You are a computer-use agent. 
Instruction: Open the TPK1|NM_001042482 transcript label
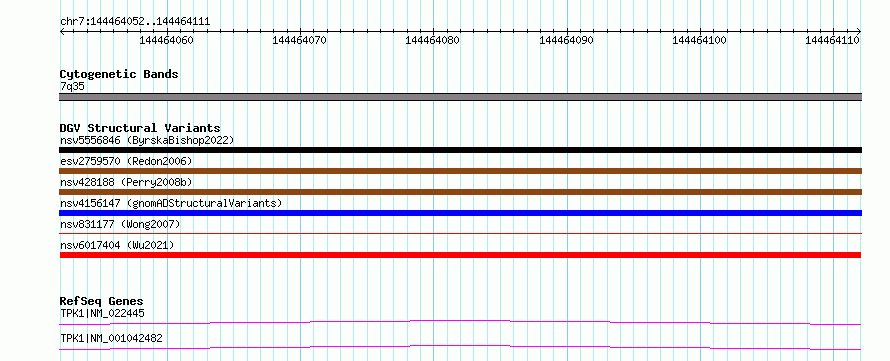click(111, 338)
